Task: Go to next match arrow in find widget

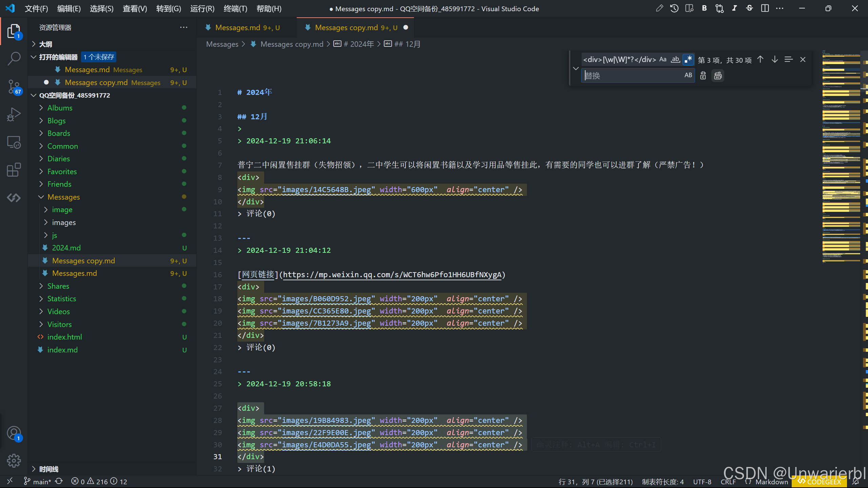Action: [x=775, y=60]
